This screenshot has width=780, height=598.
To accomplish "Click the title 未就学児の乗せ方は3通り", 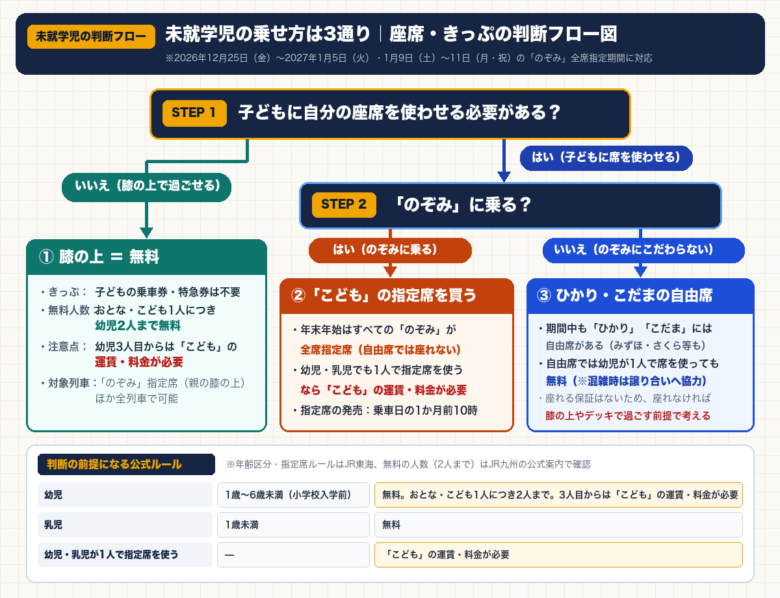I will pos(268,34).
